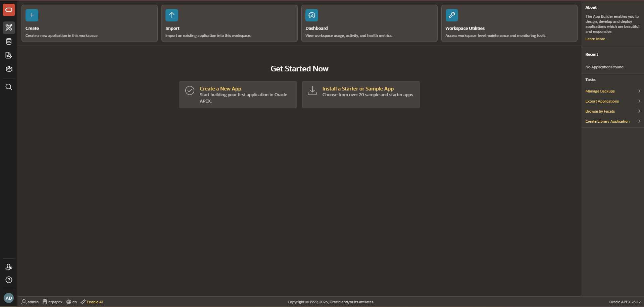
Task: Click the Dashboard gauge icon
Action: (312, 15)
